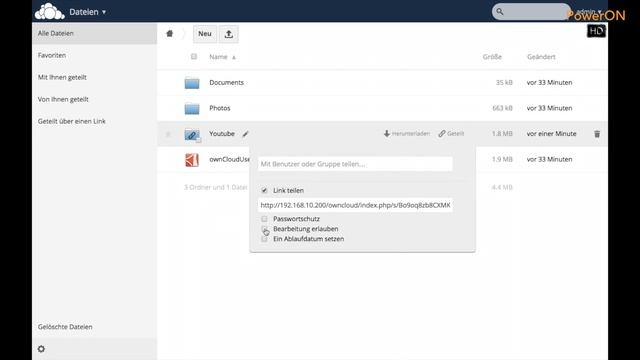Delete Youtube folder with trash icon
The width and height of the screenshot is (640, 360).
click(597, 134)
